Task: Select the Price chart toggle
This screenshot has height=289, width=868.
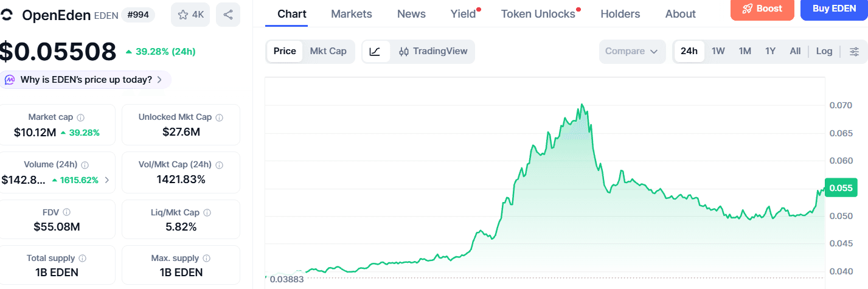Action: click(285, 51)
